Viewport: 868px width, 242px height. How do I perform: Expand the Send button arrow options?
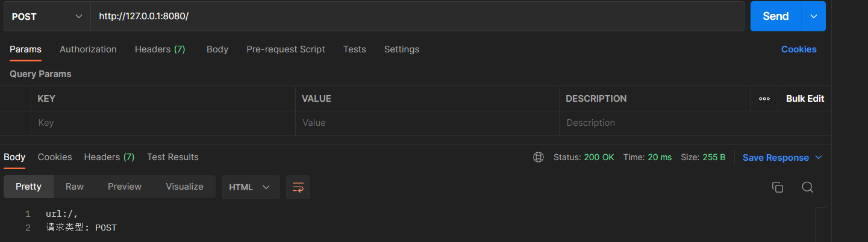[x=813, y=16]
